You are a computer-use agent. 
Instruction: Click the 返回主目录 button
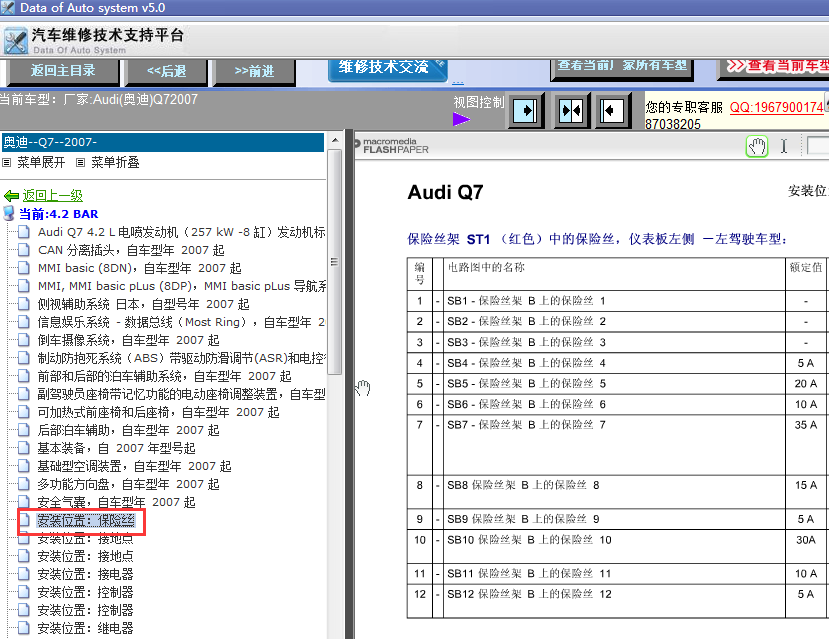pos(62,71)
